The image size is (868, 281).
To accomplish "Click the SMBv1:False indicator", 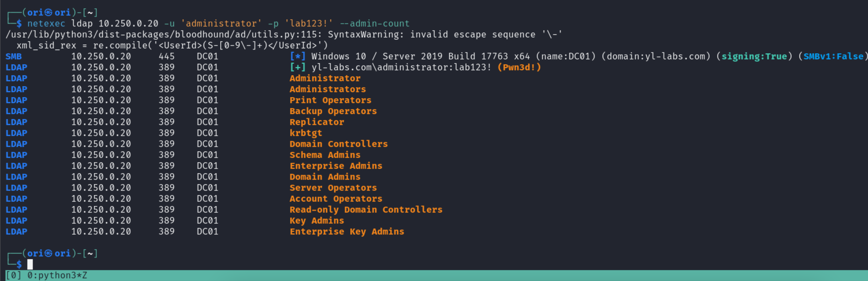I will (x=833, y=56).
